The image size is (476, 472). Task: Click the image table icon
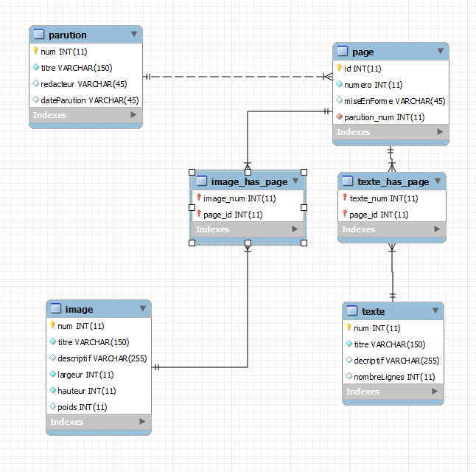coord(56,310)
